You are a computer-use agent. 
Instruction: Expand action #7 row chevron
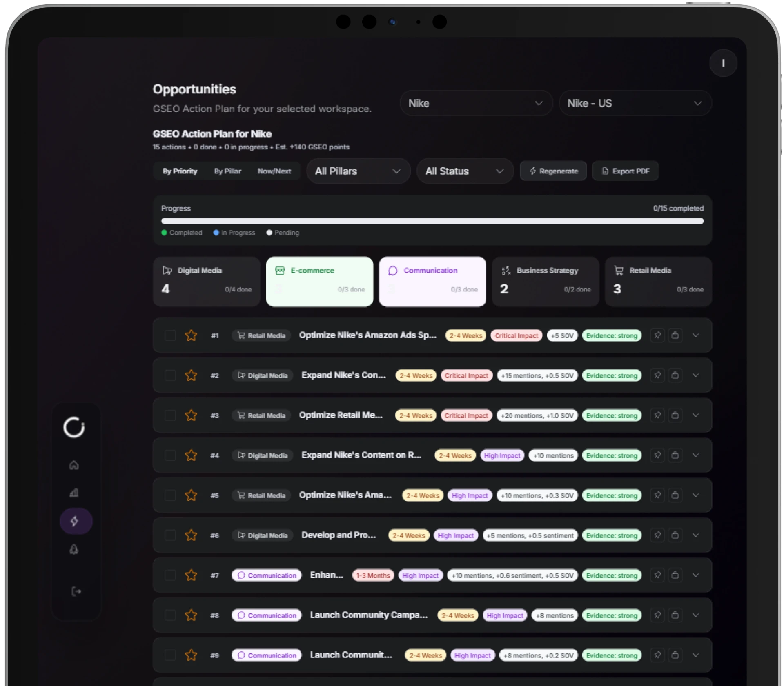coord(696,575)
